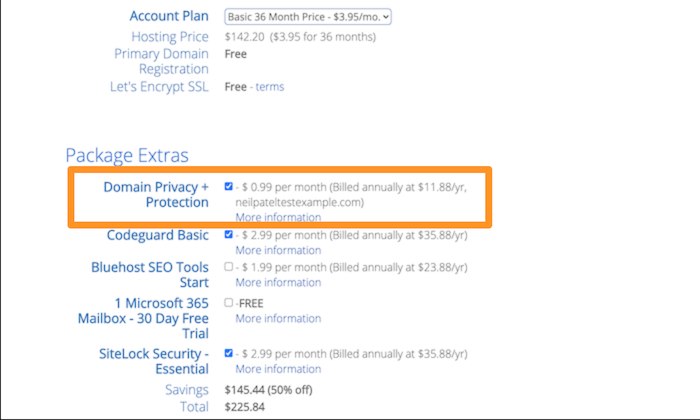The width and height of the screenshot is (700, 420).
Task: Uncheck the Domain Privacy + Protection checkbox
Action: pos(229,187)
